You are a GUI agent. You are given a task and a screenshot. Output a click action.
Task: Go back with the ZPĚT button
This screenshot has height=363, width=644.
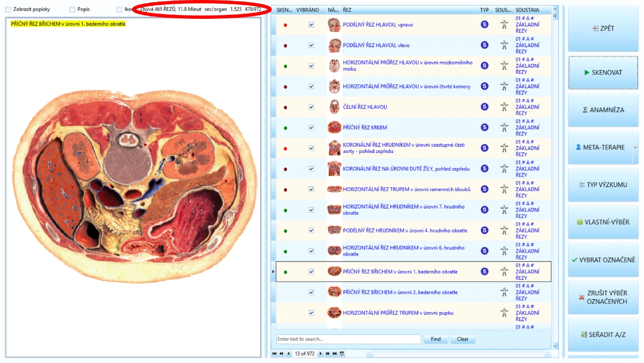point(603,28)
